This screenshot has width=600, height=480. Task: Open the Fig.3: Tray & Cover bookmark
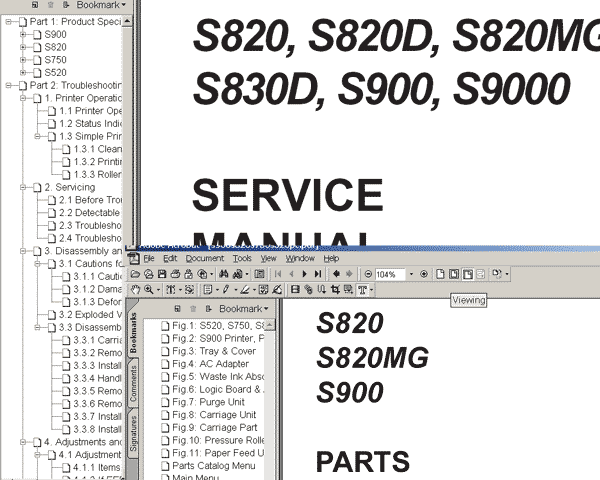pyautogui.click(x=209, y=351)
